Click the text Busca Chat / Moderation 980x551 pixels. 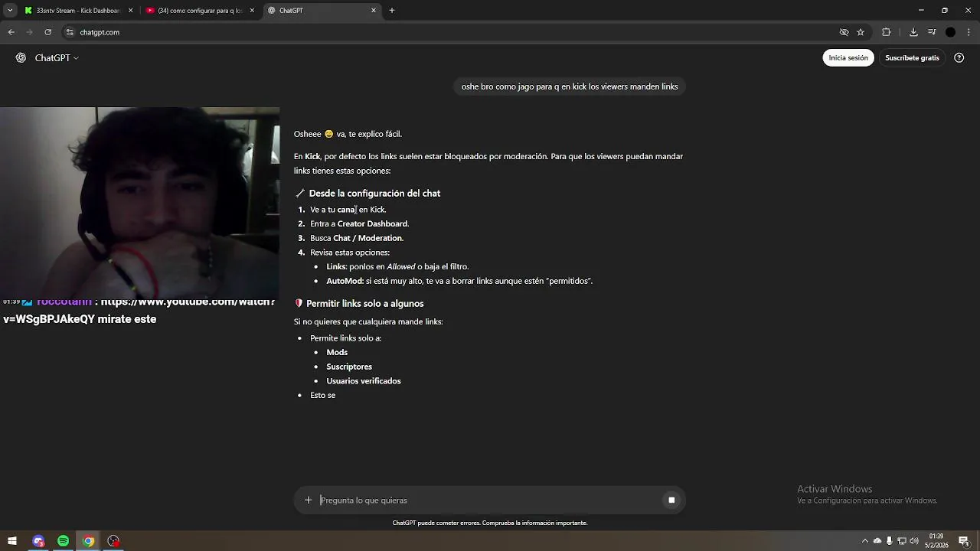click(x=357, y=238)
